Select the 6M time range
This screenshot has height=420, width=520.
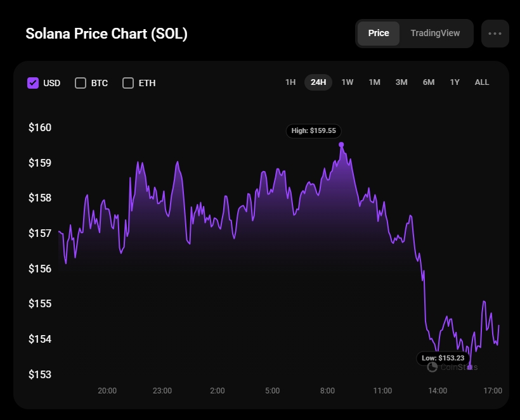tap(429, 82)
